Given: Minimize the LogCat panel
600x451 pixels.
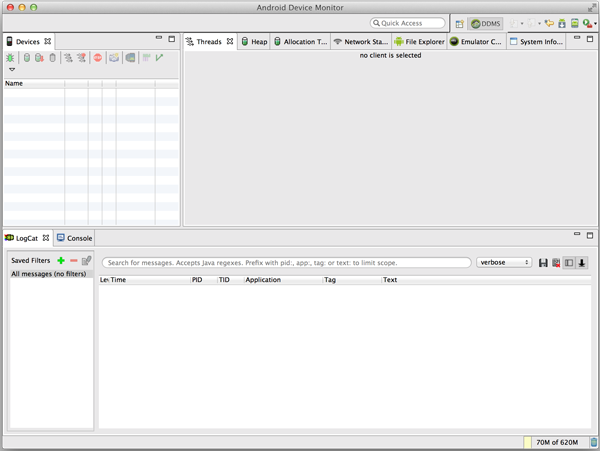Looking at the screenshot, I should point(577,233).
